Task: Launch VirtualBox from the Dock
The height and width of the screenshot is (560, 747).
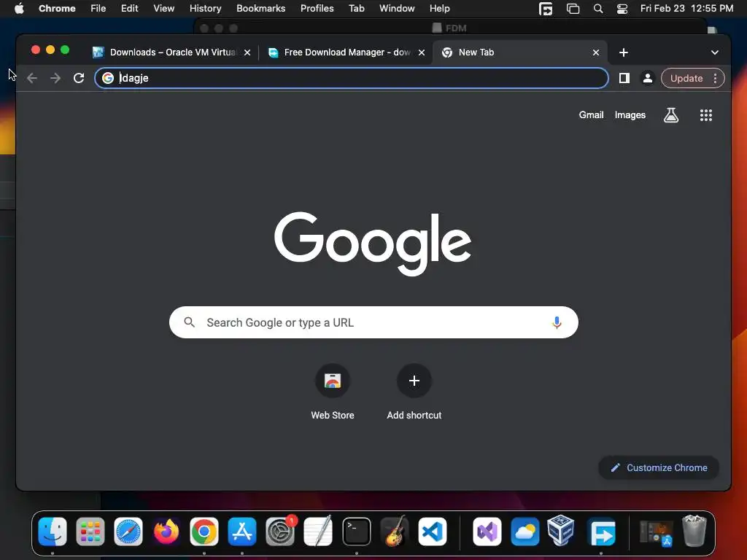Action: [561, 530]
